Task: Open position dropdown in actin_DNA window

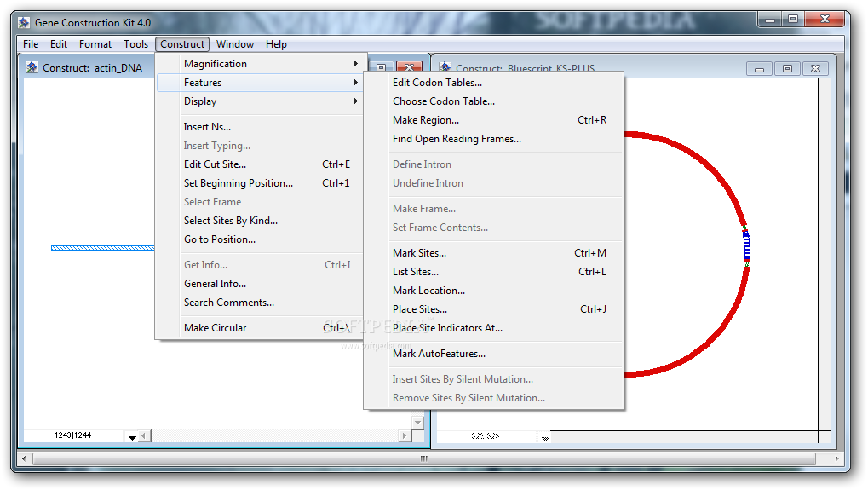Action: point(132,437)
